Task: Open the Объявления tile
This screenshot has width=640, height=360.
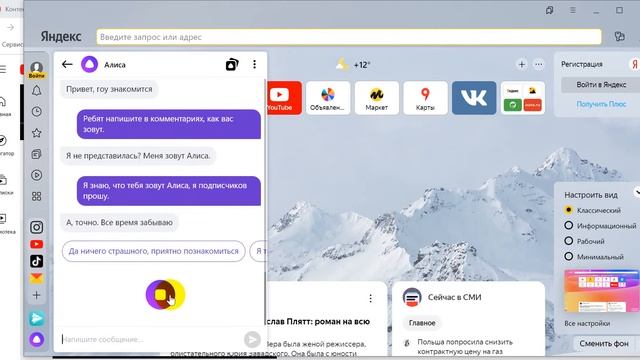Action: click(328, 98)
